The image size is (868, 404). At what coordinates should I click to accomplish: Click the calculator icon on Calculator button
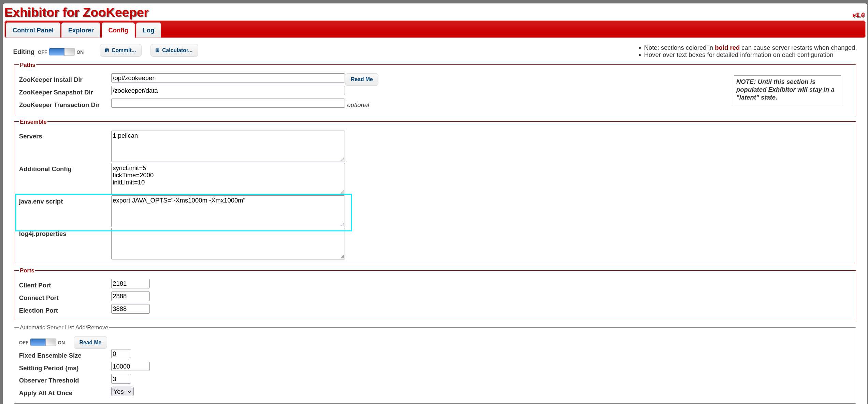click(157, 50)
